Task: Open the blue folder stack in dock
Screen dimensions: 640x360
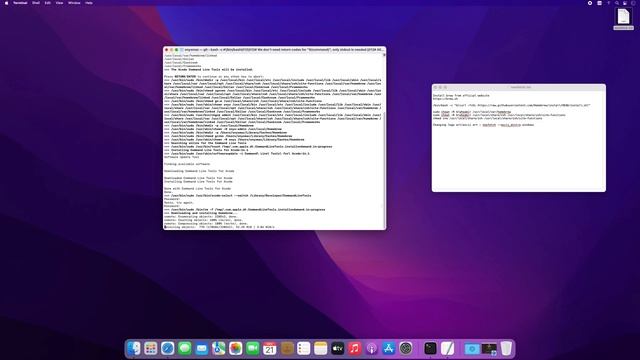Action: pos(472,349)
